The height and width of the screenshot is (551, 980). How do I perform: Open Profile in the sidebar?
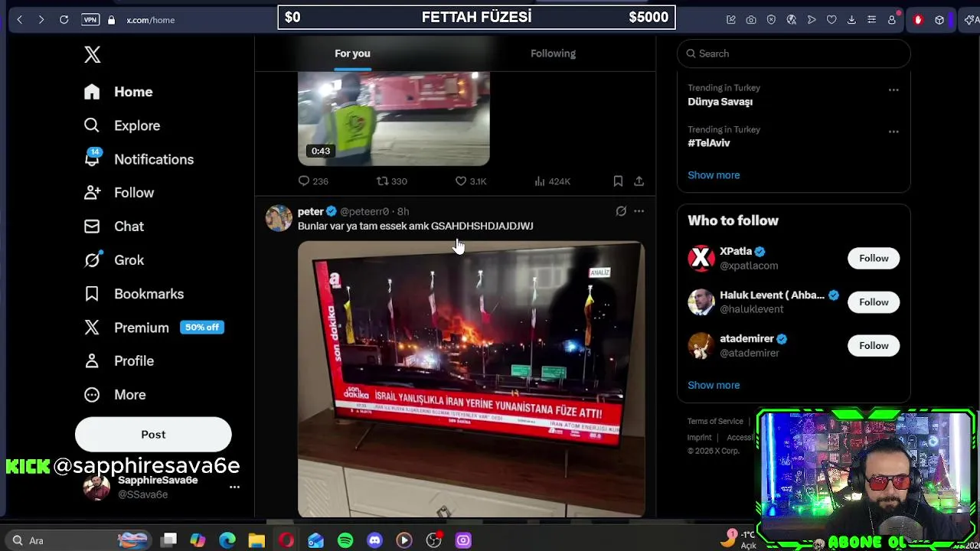[x=119, y=361]
